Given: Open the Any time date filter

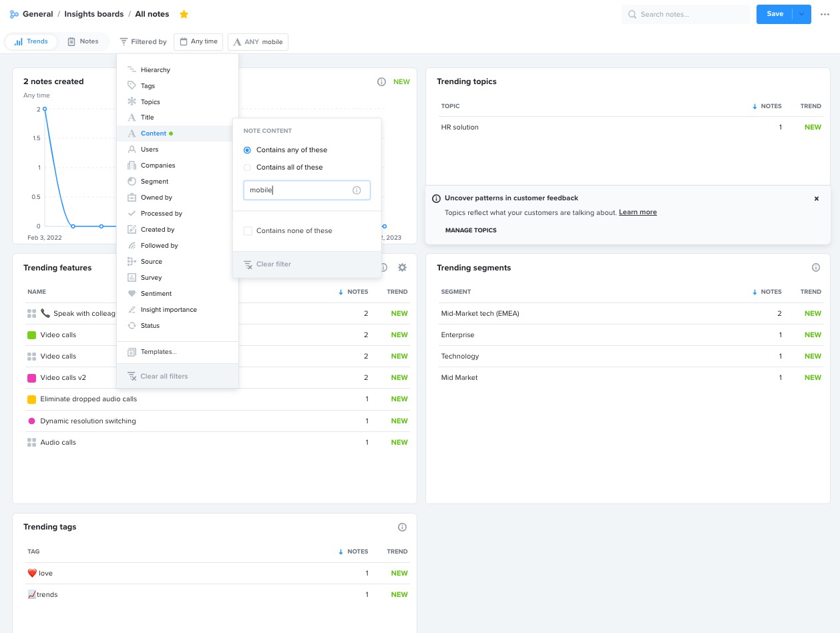Looking at the screenshot, I should pos(198,41).
